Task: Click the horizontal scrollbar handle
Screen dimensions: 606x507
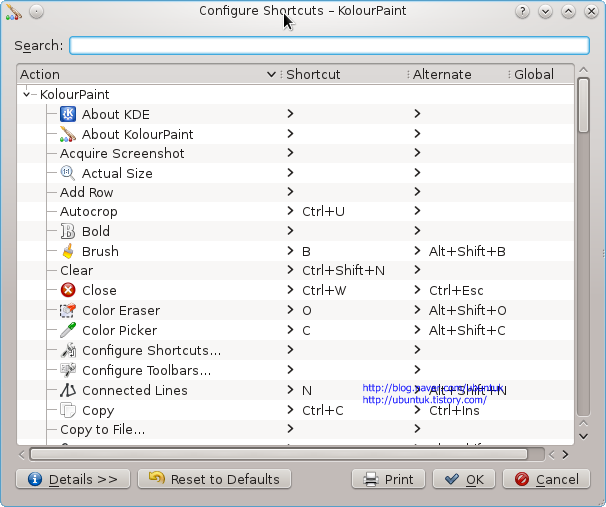Action: click(279, 454)
